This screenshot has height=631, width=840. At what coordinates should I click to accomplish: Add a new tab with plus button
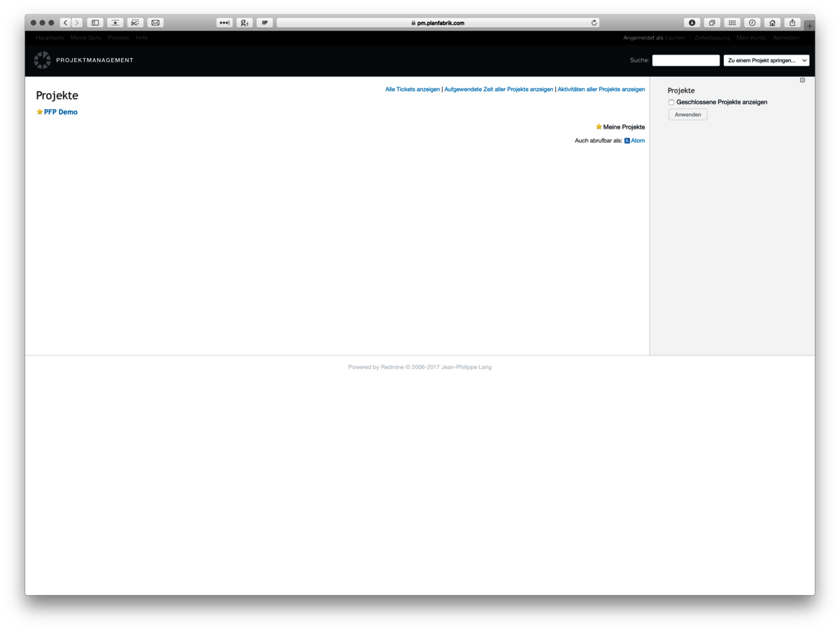810,26
